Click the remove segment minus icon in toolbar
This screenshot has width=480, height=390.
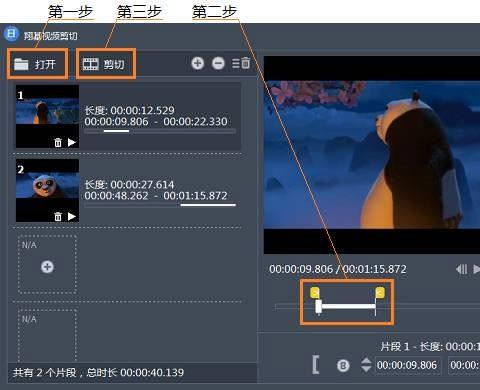click(x=218, y=63)
